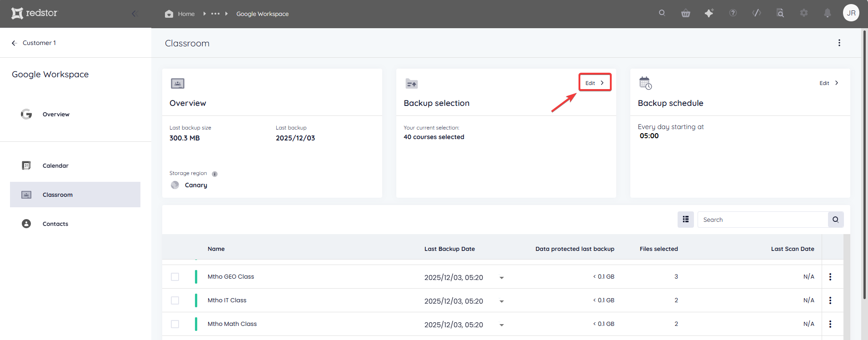Tick the Mtho Math Class checkbox
868x340 pixels.
pyautogui.click(x=175, y=324)
